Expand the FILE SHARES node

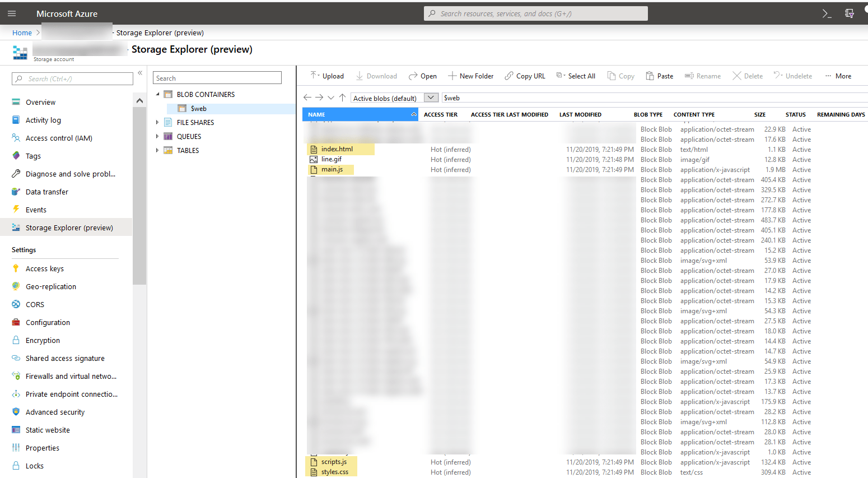coord(157,122)
